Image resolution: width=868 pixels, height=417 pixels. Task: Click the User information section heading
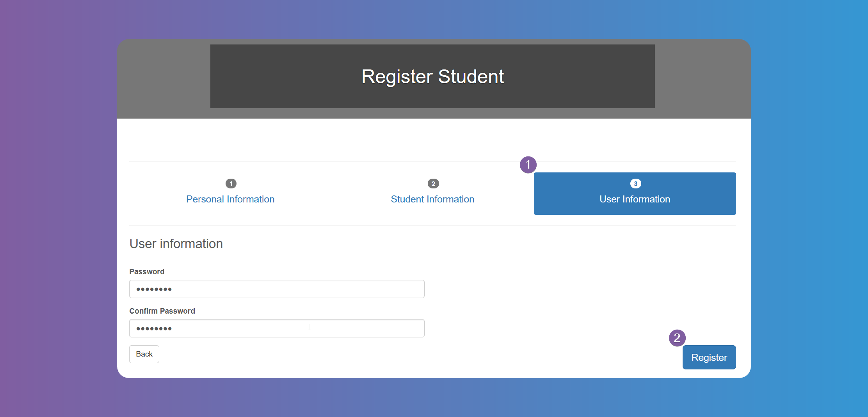click(176, 243)
